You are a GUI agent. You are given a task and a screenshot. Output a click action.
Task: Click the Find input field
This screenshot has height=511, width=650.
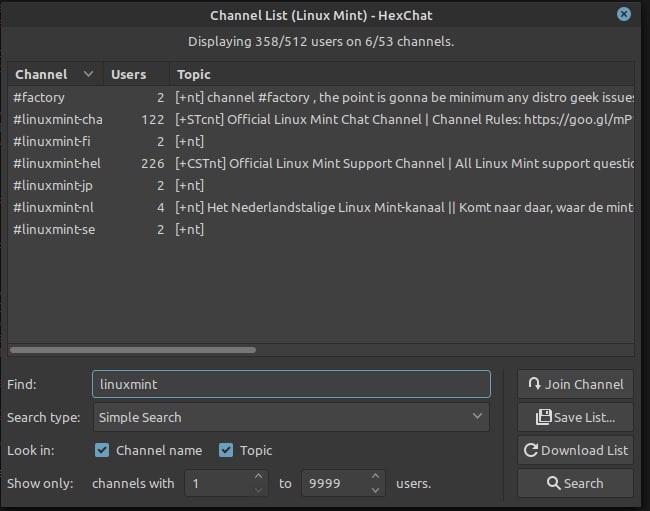291,384
